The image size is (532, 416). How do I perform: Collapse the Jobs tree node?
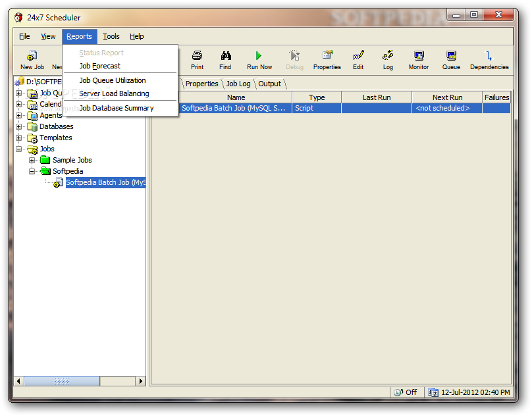tap(19, 149)
